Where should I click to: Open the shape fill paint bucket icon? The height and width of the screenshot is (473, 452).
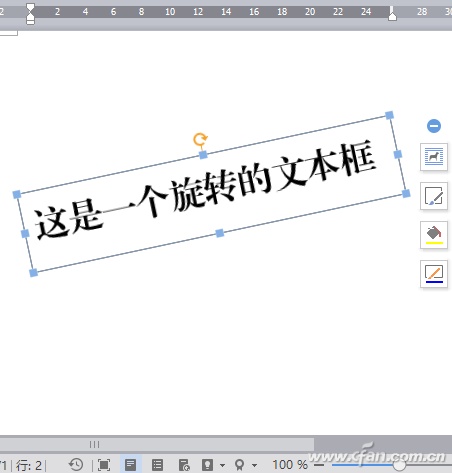[x=434, y=235]
